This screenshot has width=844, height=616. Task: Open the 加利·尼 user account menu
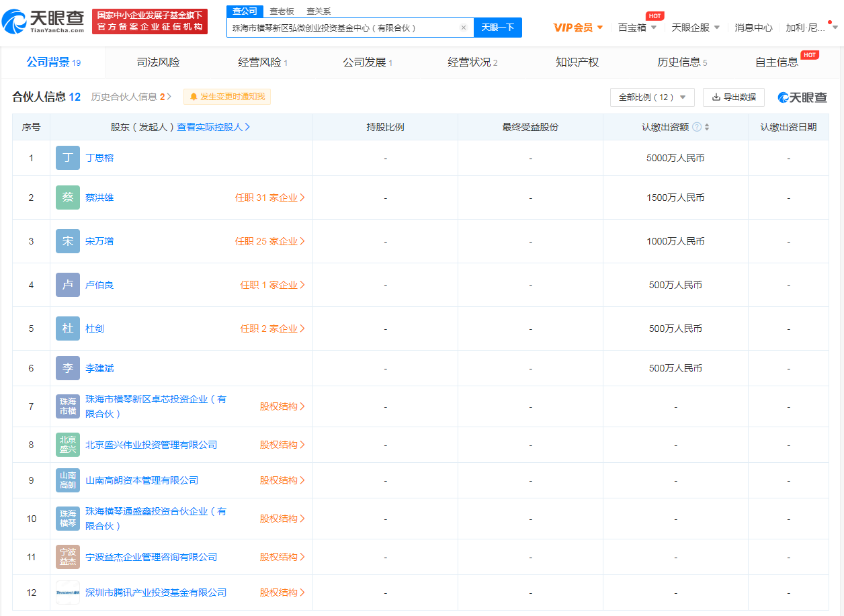pyautogui.click(x=812, y=28)
